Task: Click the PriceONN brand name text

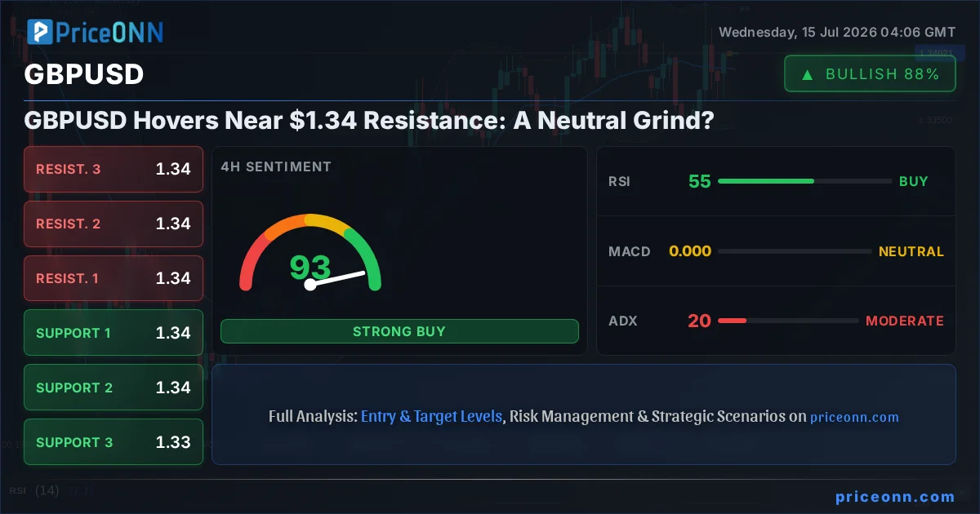Action: pyautogui.click(x=109, y=32)
